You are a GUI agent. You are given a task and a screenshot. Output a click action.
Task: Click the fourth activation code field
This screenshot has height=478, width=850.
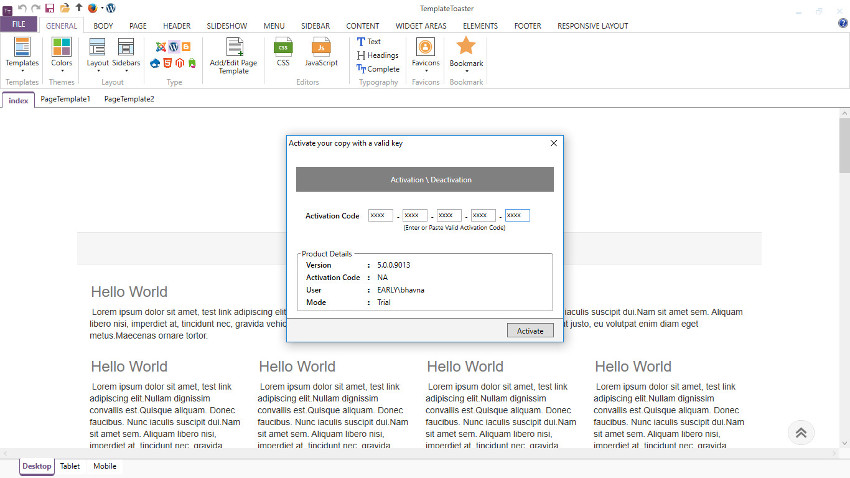tap(483, 215)
